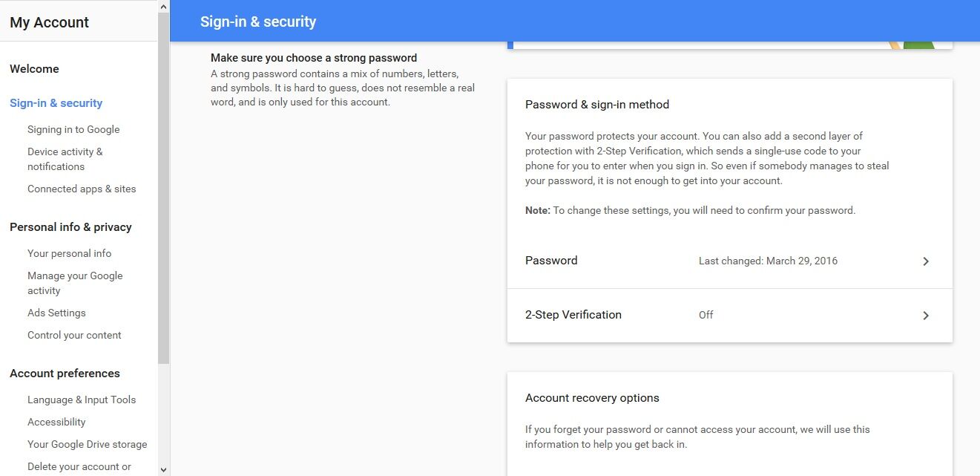Image resolution: width=980 pixels, height=476 pixels.
Task: Open Your personal info
Action: (x=69, y=253)
